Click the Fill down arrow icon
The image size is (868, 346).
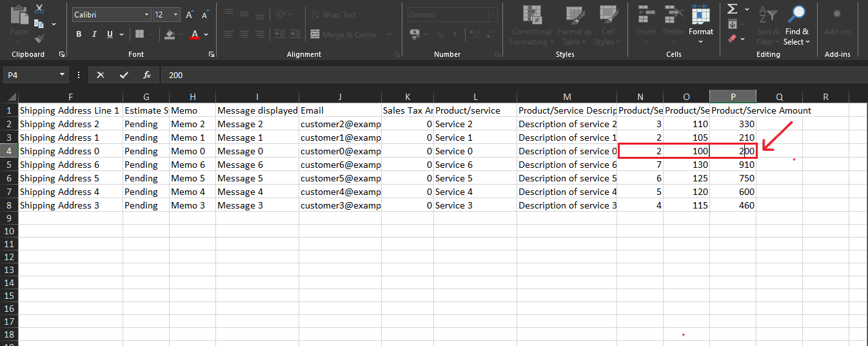(732, 24)
